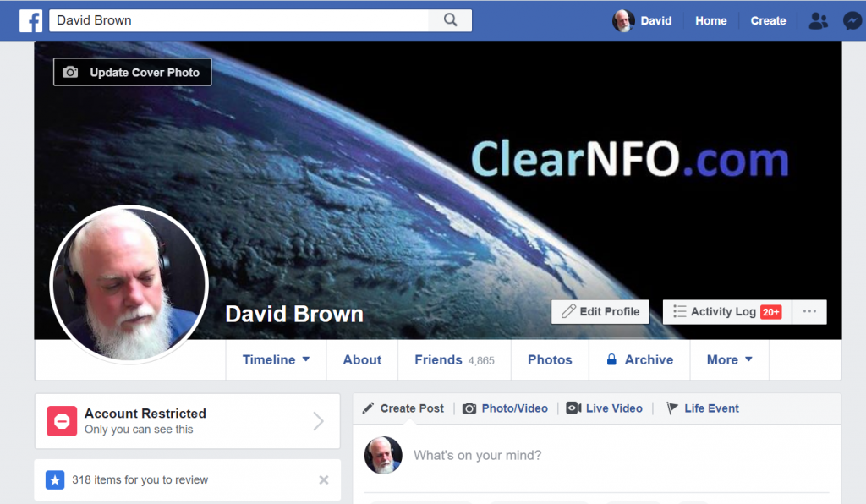The height and width of the screenshot is (504, 866).
Task: Open the Activity Log
Action: 727,312
